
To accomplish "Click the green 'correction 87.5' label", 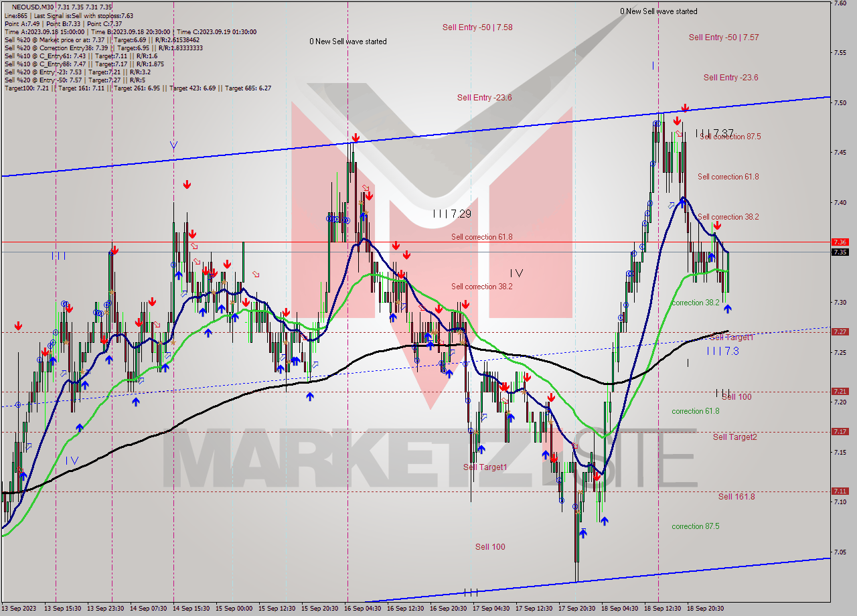I will 696,526.
